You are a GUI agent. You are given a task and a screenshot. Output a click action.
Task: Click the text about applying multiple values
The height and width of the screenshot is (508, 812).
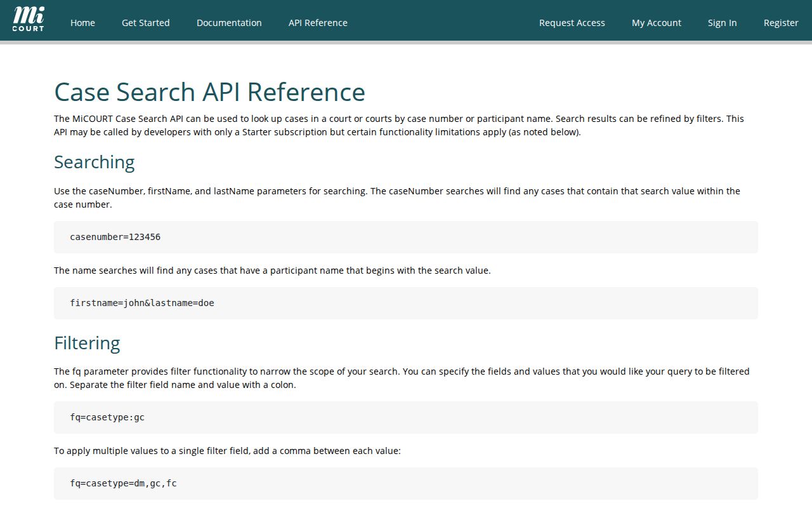[227, 451]
